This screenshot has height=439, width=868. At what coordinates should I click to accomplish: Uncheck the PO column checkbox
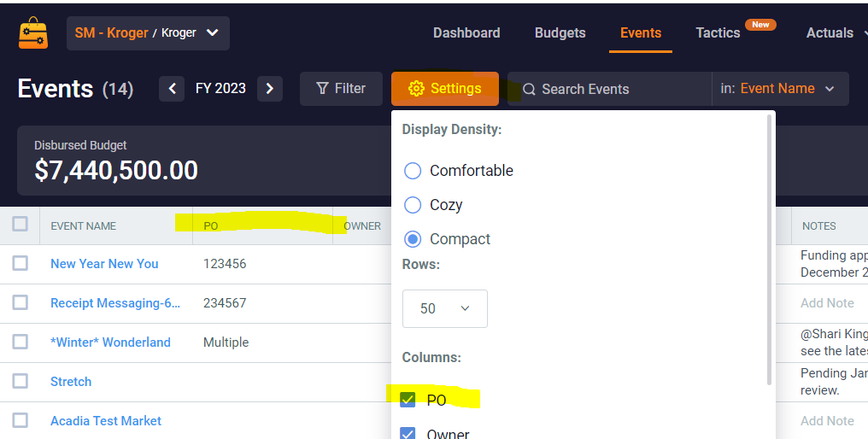408,400
